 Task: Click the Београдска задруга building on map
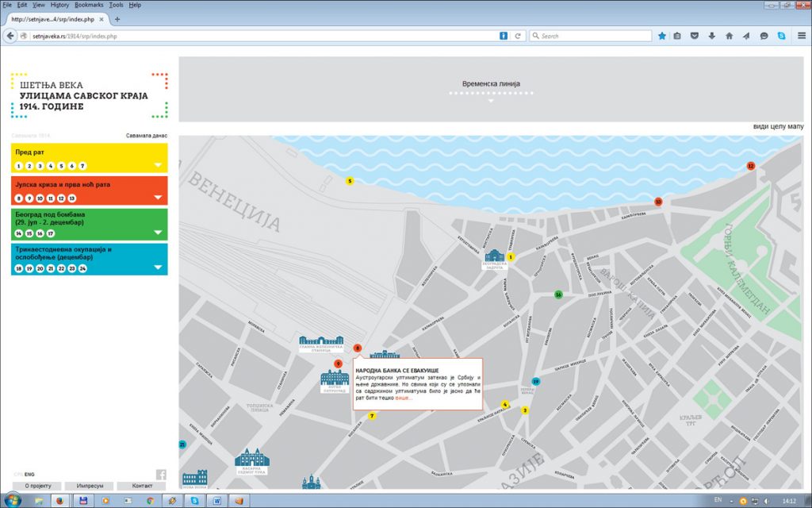[494, 257]
